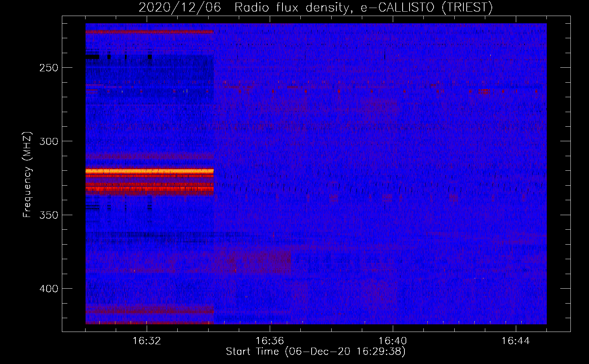Click the bright yellow emission band near 320 MHz
This screenshot has height=364, width=589.
pyautogui.click(x=150, y=171)
